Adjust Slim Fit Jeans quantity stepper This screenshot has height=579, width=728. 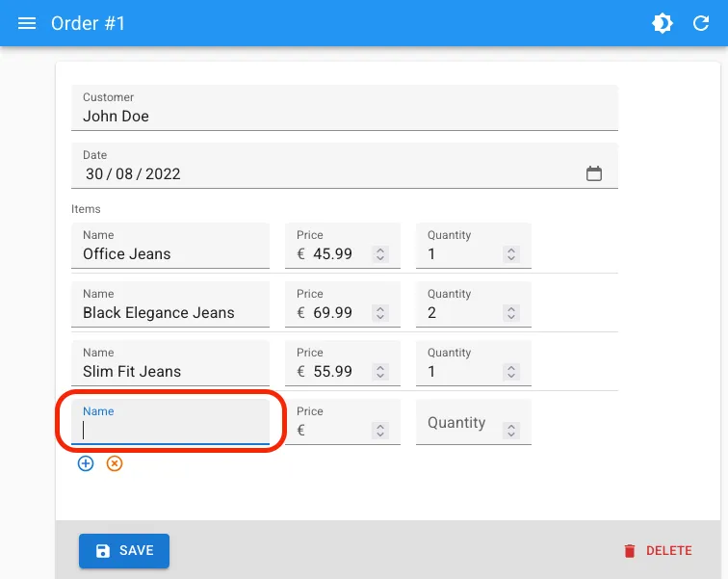[511, 372]
